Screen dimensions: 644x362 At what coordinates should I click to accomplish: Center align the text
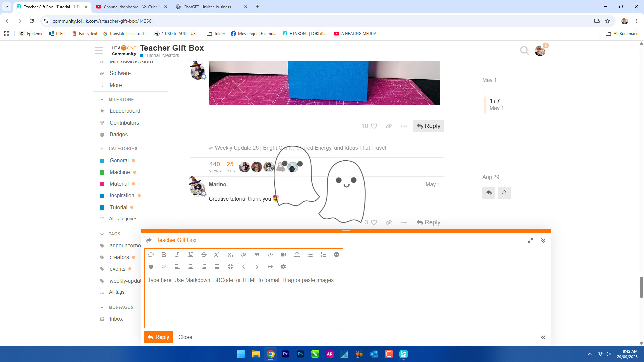click(x=191, y=267)
